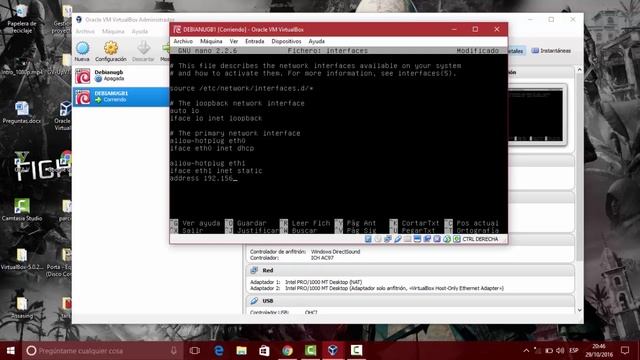Open Dispositivos menu in DEBIANUGB1 VM window
The height and width of the screenshot is (360, 640).
[286, 41]
